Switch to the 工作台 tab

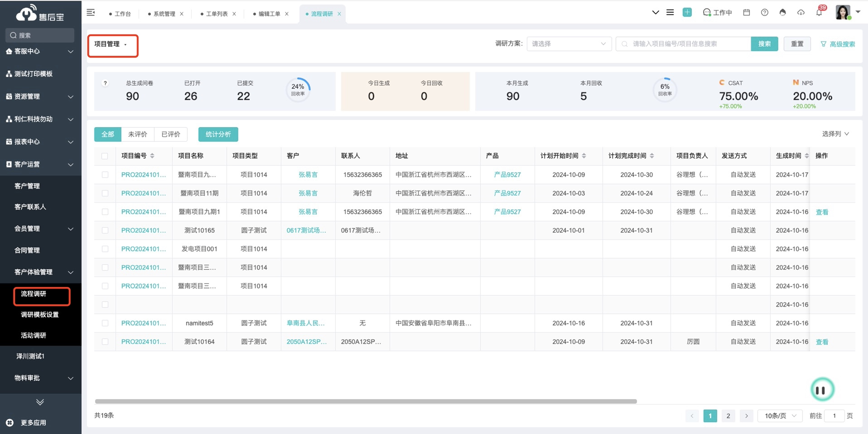pos(120,14)
